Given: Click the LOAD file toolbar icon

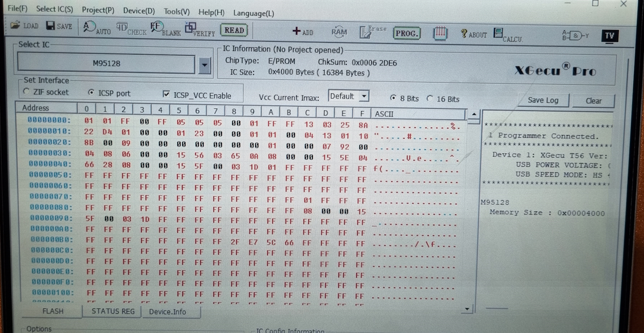Looking at the screenshot, I should point(24,26).
